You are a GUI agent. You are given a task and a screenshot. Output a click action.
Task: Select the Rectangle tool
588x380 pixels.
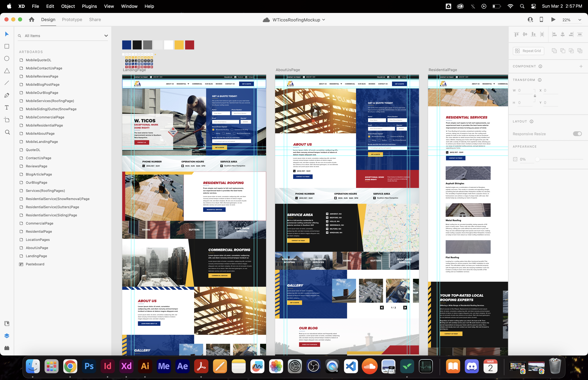7,46
